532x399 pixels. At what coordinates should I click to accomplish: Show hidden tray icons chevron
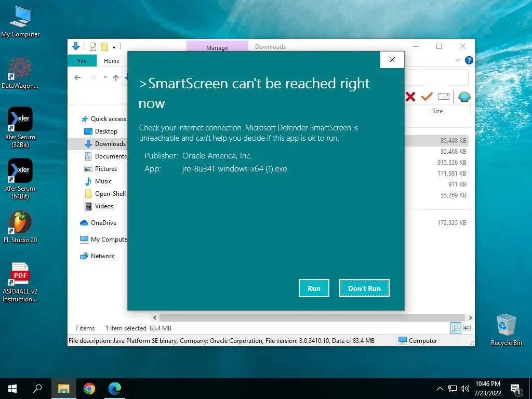click(x=440, y=389)
